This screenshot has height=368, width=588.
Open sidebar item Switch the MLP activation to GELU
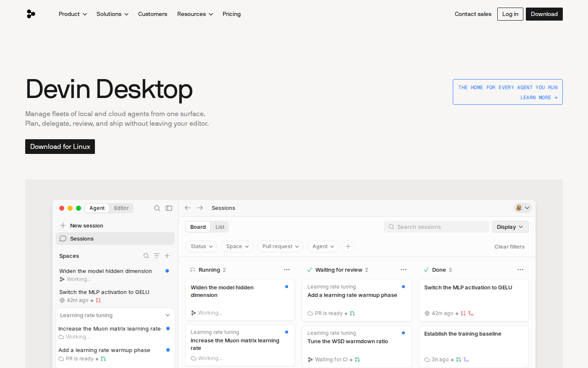(x=114, y=296)
